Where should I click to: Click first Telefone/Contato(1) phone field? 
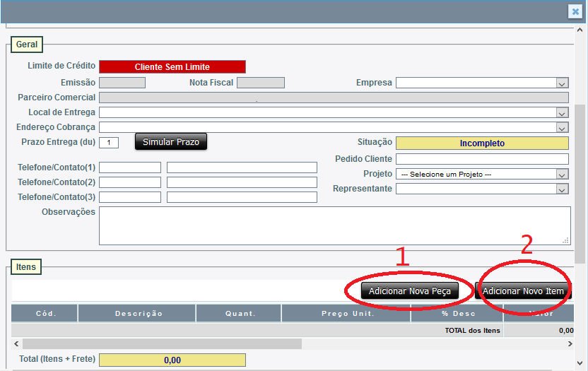(130, 167)
